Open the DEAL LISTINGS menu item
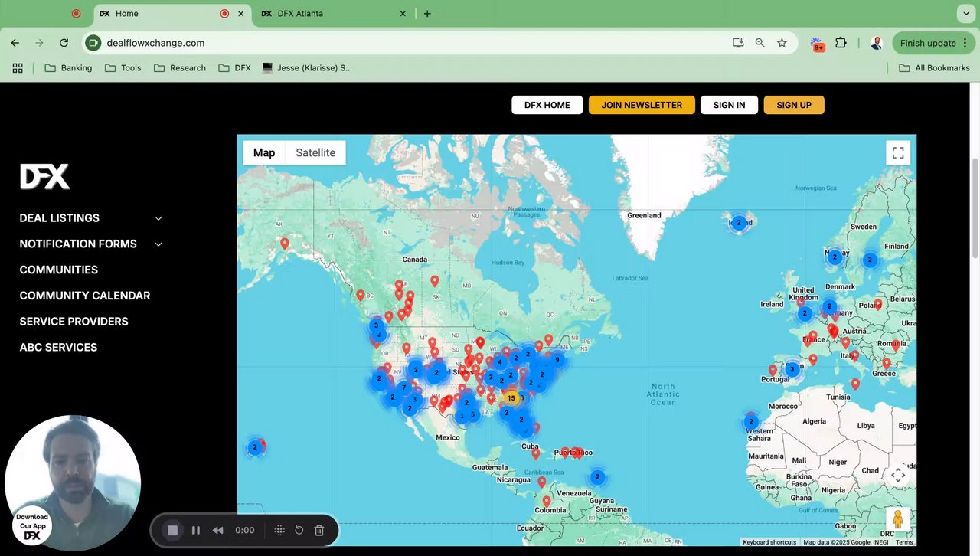The image size is (980, 556). (x=60, y=218)
